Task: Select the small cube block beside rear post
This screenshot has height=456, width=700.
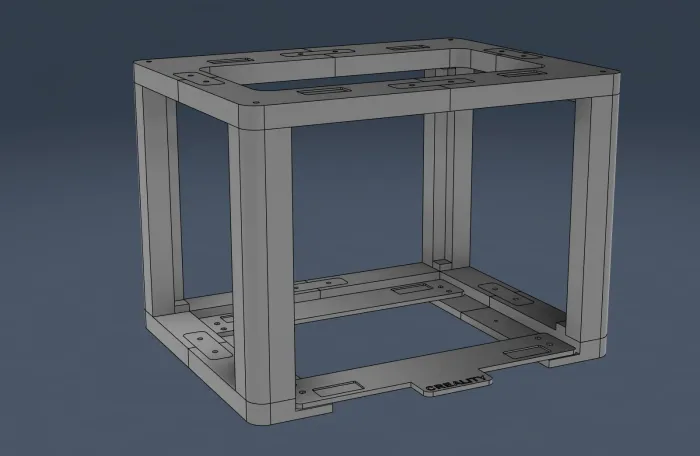Action: pyautogui.click(x=437, y=263)
